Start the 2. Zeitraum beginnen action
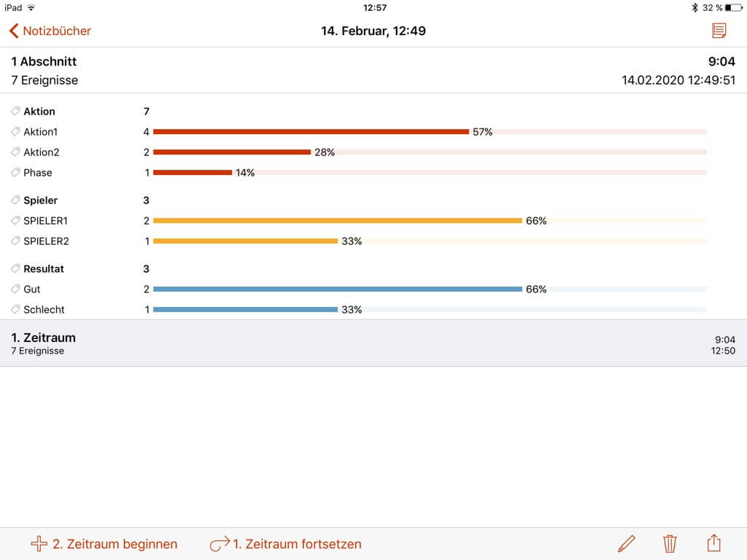The height and width of the screenshot is (560, 747). (x=104, y=544)
